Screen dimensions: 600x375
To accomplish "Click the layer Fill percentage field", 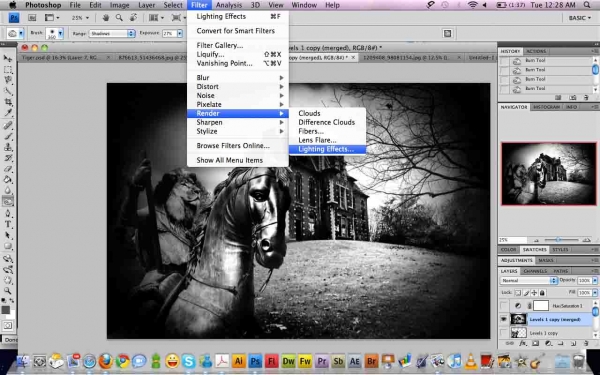I will pyautogui.click(x=584, y=293).
